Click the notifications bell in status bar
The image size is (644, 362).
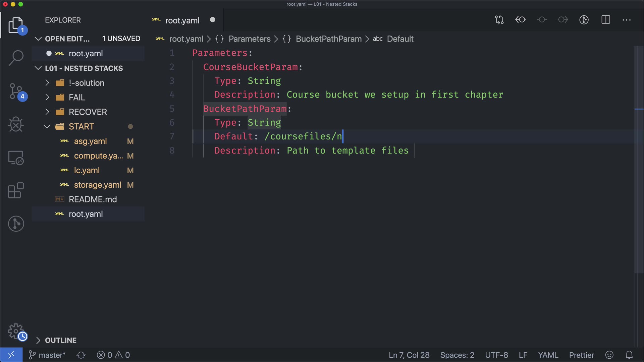(629, 355)
